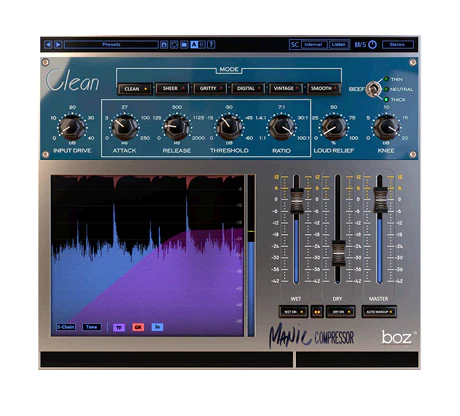Open the Stereo channel mode dropdown
The image size is (460, 416).
[x=398, y=44]
